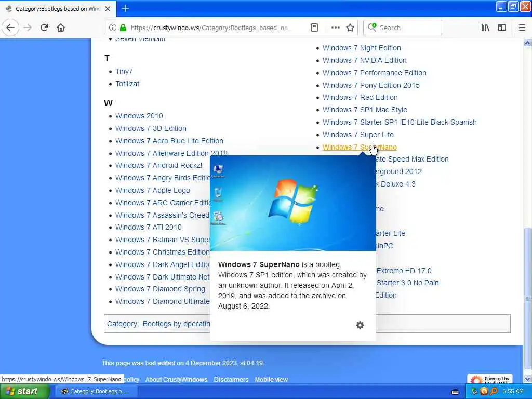Open Windows 7 Red Edition link
The image size is (532, 399).
[x=360, y=97]
